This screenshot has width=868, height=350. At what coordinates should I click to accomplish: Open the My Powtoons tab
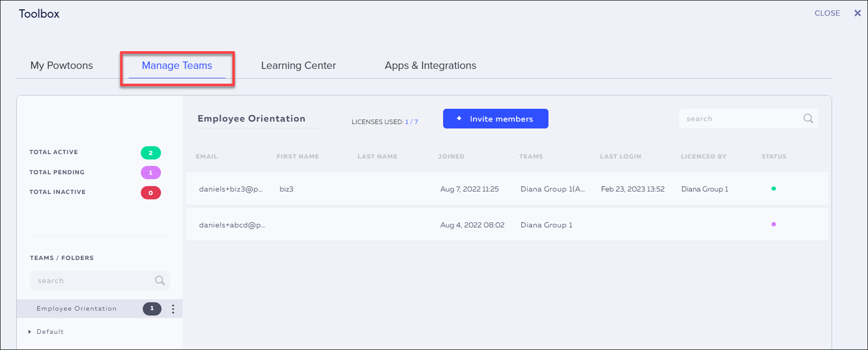point(62,65)
